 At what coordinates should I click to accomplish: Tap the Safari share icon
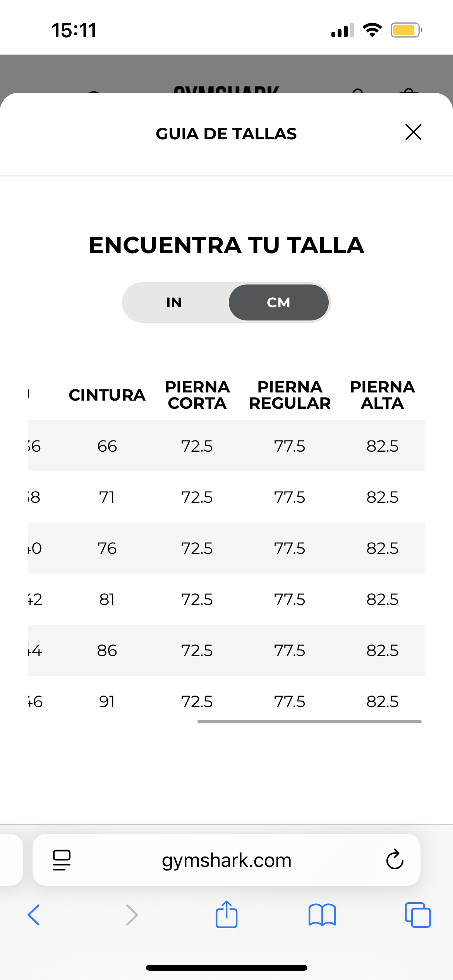pos(226,915)
